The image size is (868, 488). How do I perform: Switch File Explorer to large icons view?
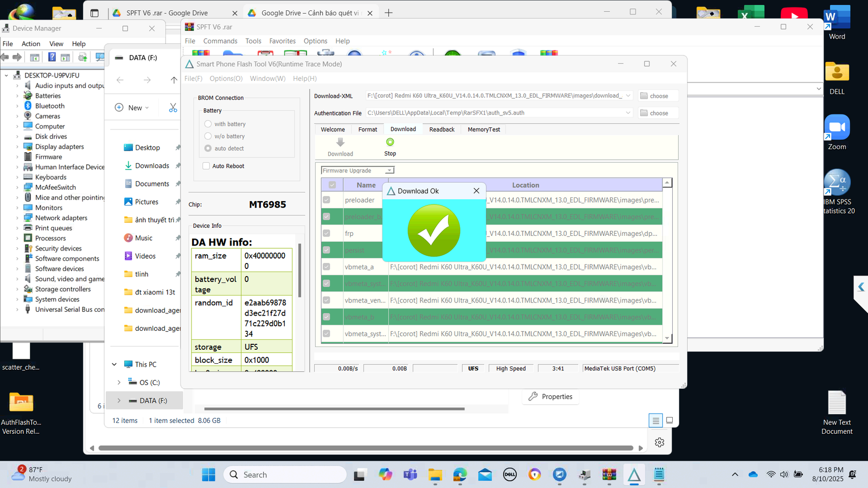(x=669, y=420)
